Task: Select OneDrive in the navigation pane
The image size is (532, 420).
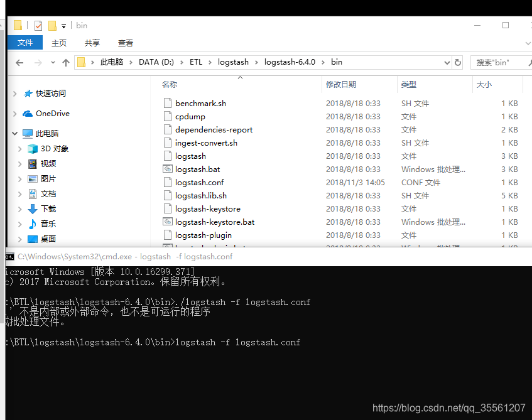Action: (53, 113)
